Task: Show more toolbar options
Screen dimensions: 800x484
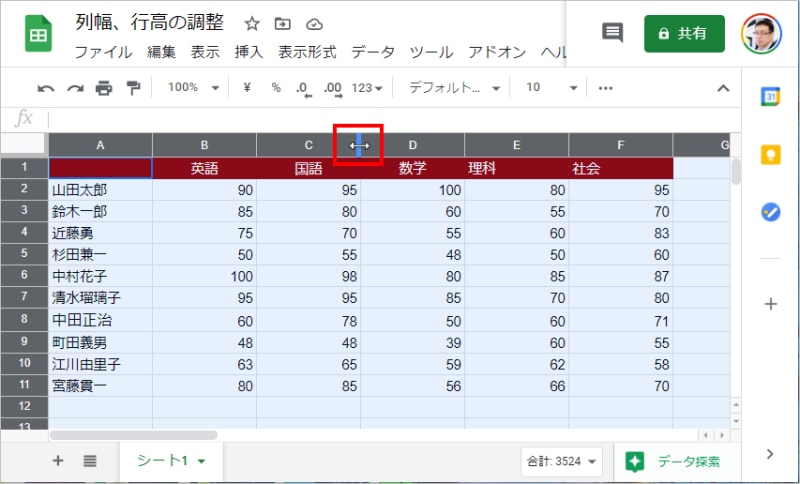Action: [605, 88]
